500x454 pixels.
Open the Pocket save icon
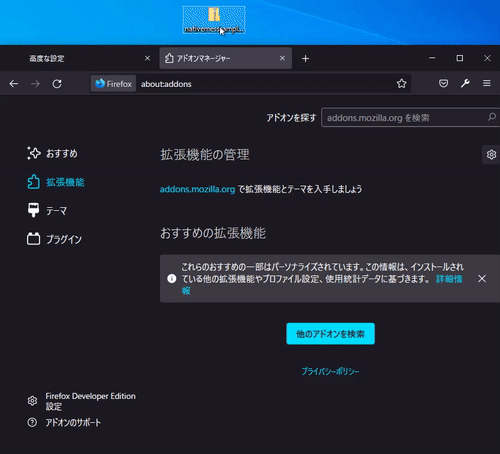click(x=443, y=83)
